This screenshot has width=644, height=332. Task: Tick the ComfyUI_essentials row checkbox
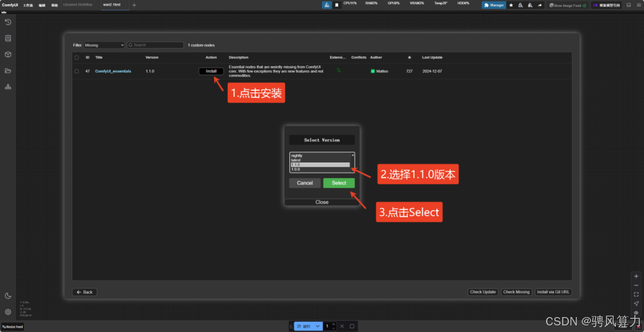click(x=76, y=71)
